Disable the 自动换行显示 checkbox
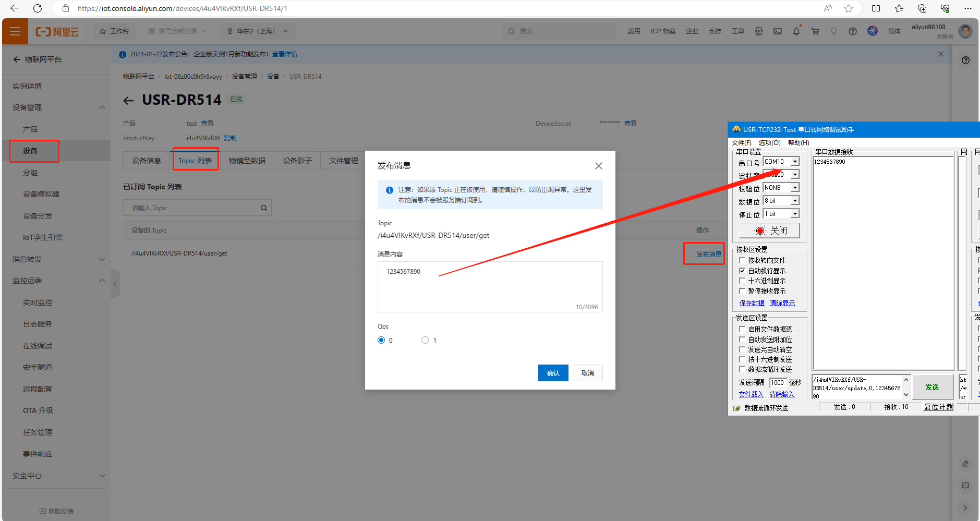 pos(742,271)
